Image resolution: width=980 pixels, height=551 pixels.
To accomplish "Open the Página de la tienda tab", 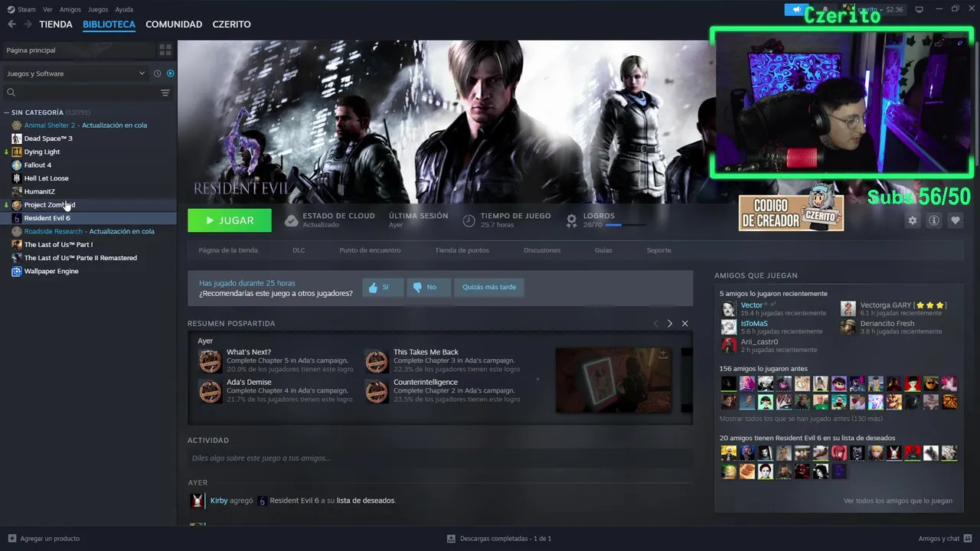I will pyautogui.click(x=228, y=250).
